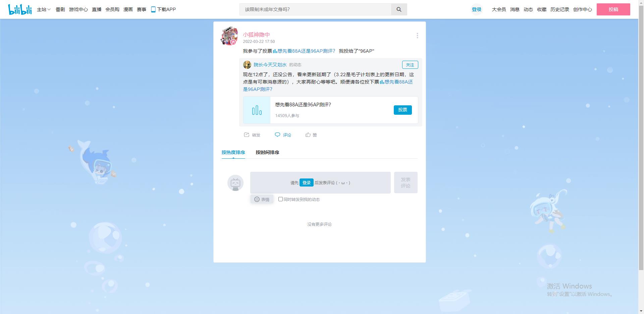
Task: Click the search magnifier icon
Action: pos(399,9)
